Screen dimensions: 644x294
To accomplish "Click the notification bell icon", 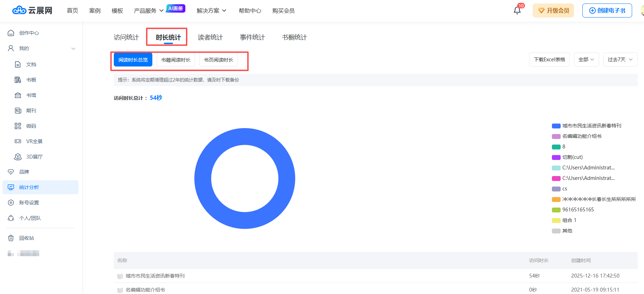I will click(x=517, y=10).
